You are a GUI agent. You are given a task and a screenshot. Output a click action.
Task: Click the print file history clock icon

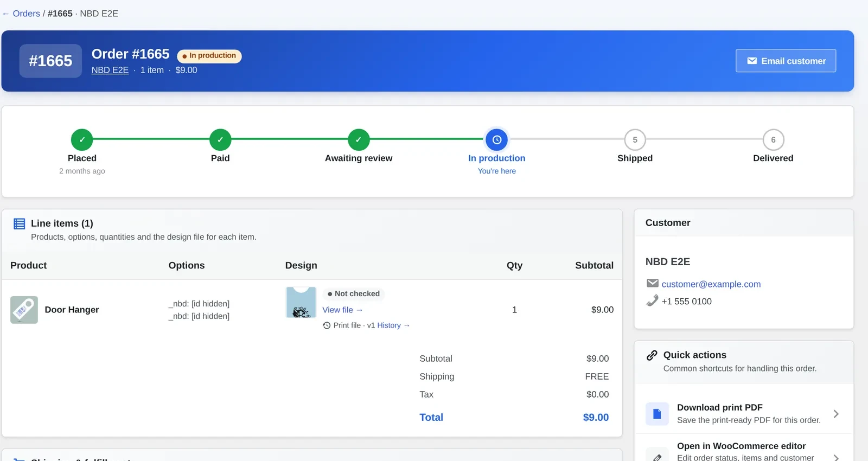[327, 325]
